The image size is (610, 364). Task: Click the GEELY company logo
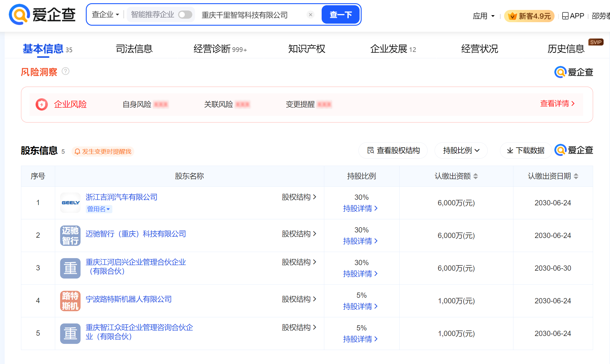coord(70,203)
